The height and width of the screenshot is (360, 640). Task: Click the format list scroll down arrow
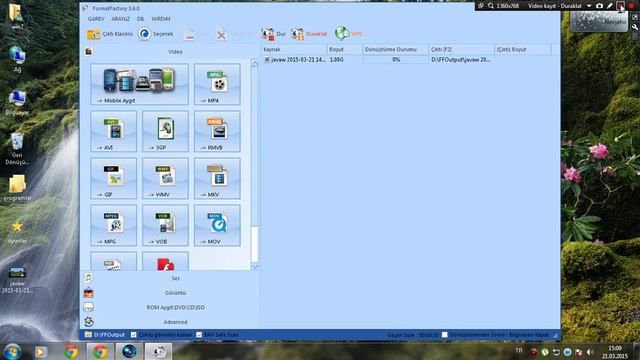pyautogui.click(x=255, y=267)
